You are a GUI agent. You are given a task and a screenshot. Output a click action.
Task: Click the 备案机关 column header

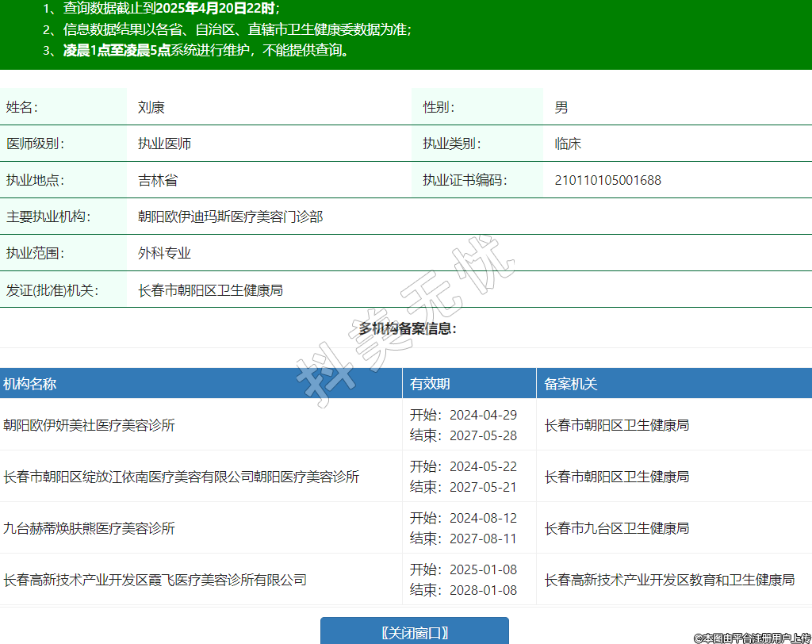(x=571, y=384)
